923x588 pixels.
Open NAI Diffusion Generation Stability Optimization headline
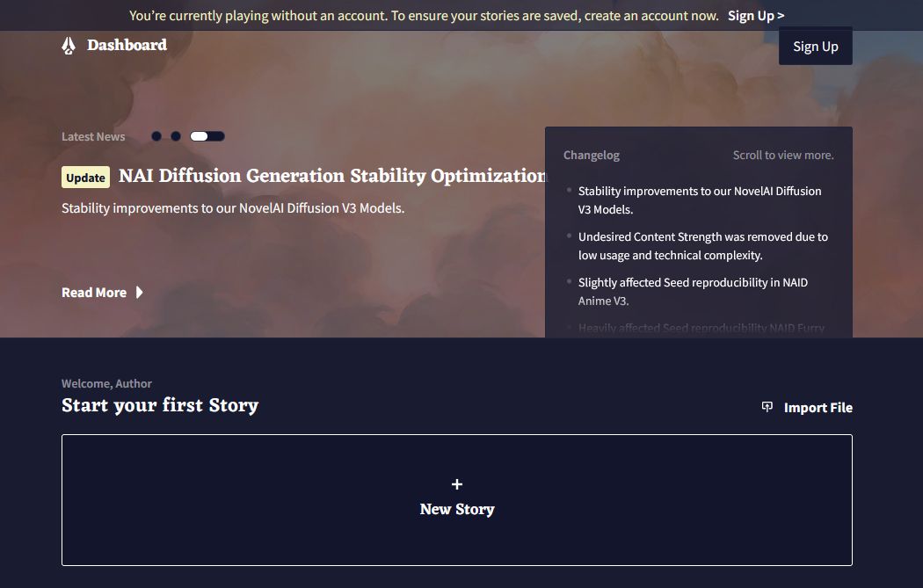(332, 176)
